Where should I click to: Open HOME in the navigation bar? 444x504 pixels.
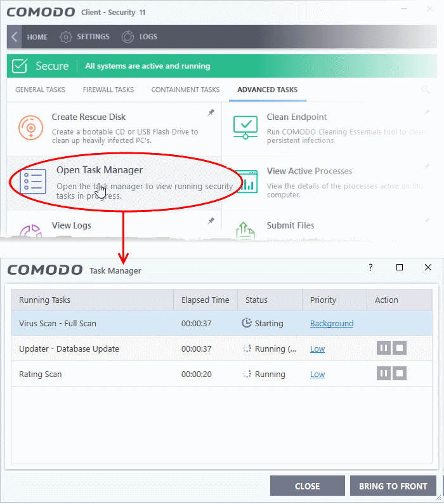37,37
